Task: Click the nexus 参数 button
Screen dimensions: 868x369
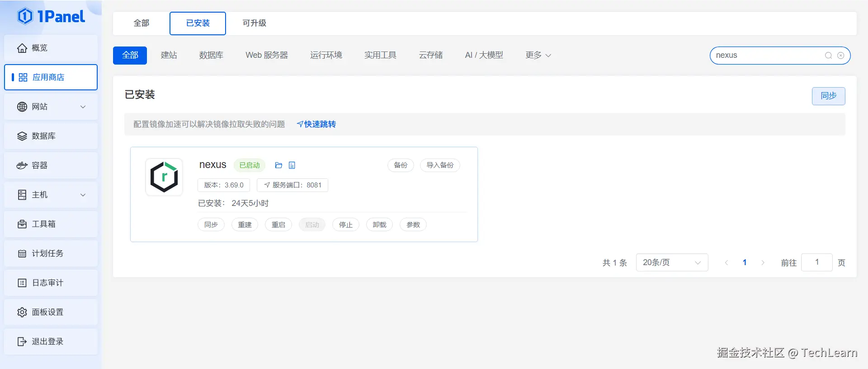Action: point(413,225)
